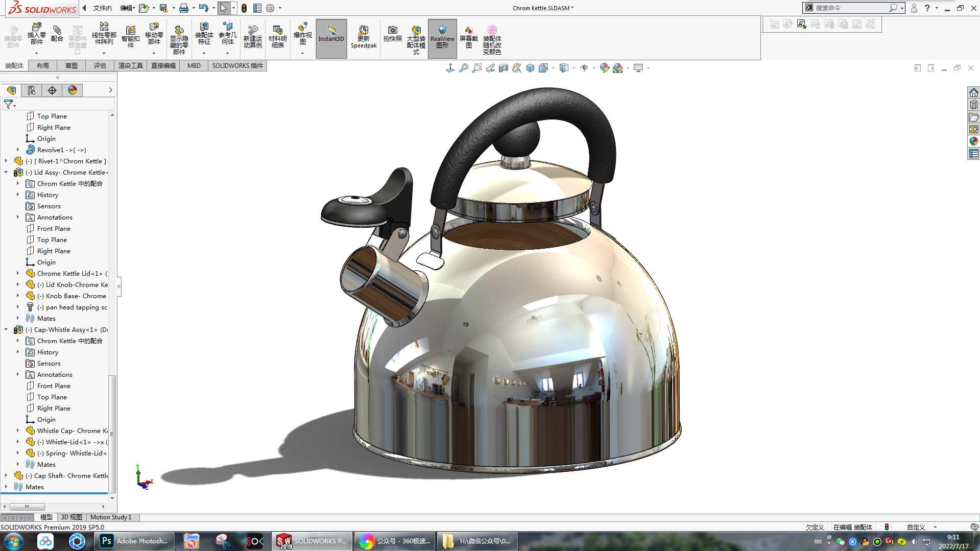Open Assembly Features (装配体特征) tool
Viewport: 980px width, 551px height.
pos(204,34)
